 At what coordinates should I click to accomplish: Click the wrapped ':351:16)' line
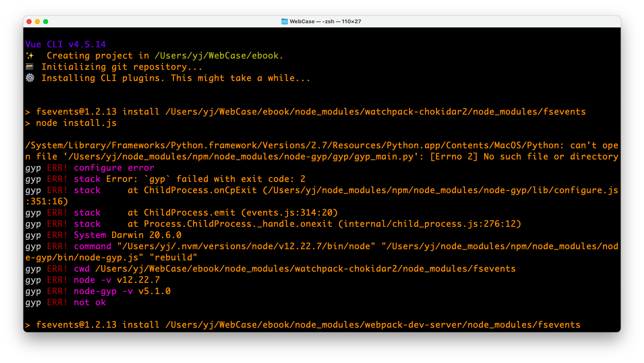[47, 201]
